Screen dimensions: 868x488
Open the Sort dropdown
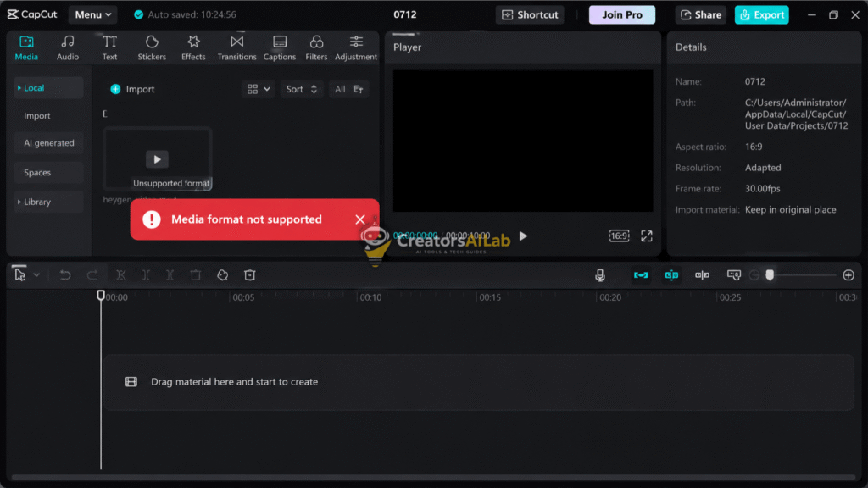point(301,89)
